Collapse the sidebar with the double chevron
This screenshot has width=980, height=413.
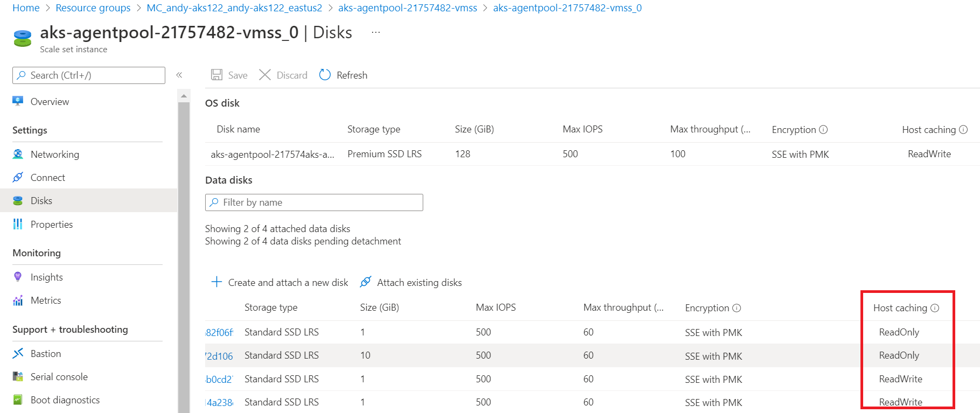pyautogui.click(x=179, y=75)
